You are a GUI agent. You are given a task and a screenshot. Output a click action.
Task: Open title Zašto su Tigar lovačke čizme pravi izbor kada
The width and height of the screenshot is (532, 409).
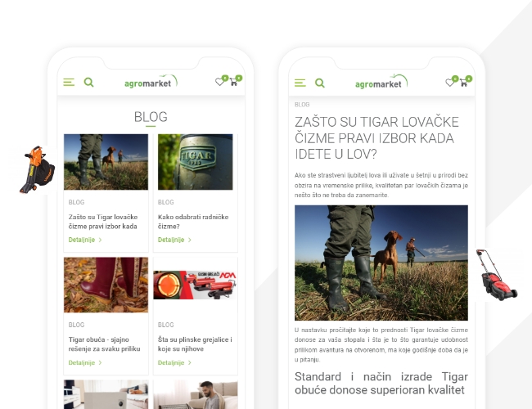[x=103, y=222]
